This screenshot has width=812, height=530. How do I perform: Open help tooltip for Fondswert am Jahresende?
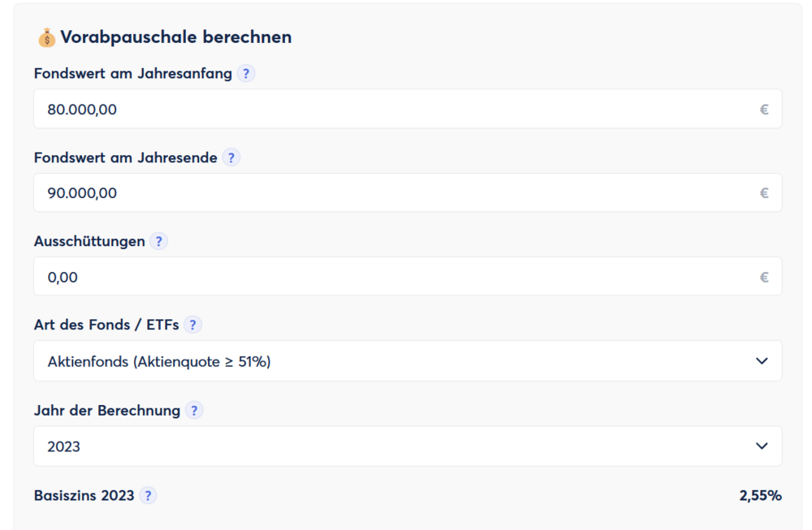[231, 158]
